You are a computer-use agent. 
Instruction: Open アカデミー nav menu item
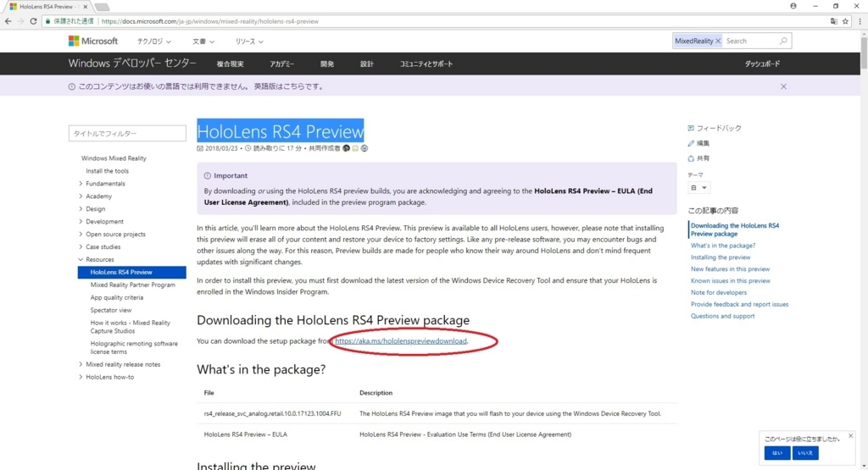point(281,64)
